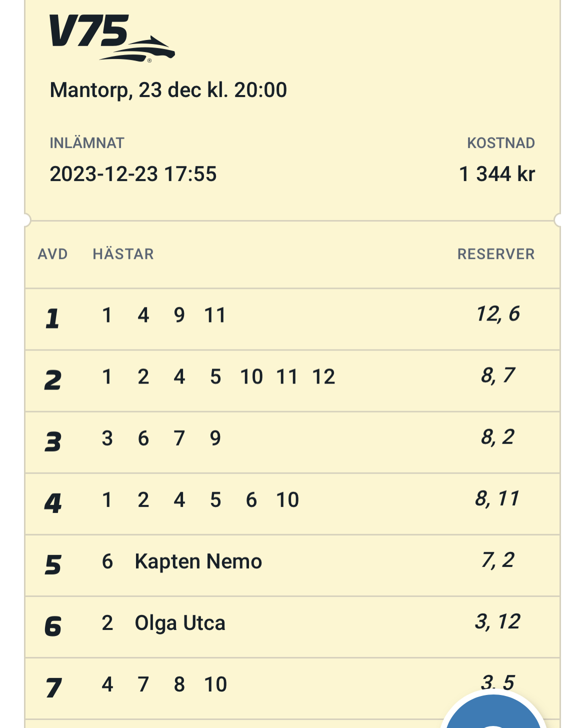The height and width of the screenshot is (728, 585).
Task: Select race number 7 row icon
Action: (53, 688)
